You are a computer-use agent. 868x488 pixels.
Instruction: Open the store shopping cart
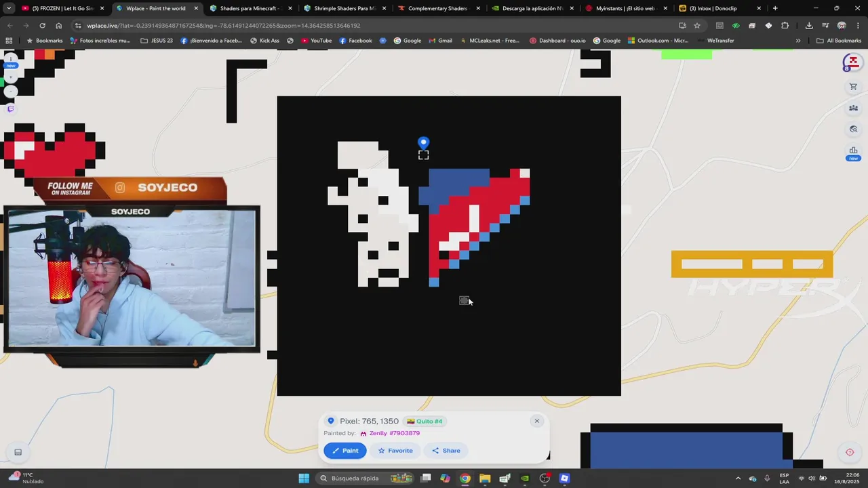point(853,87)
